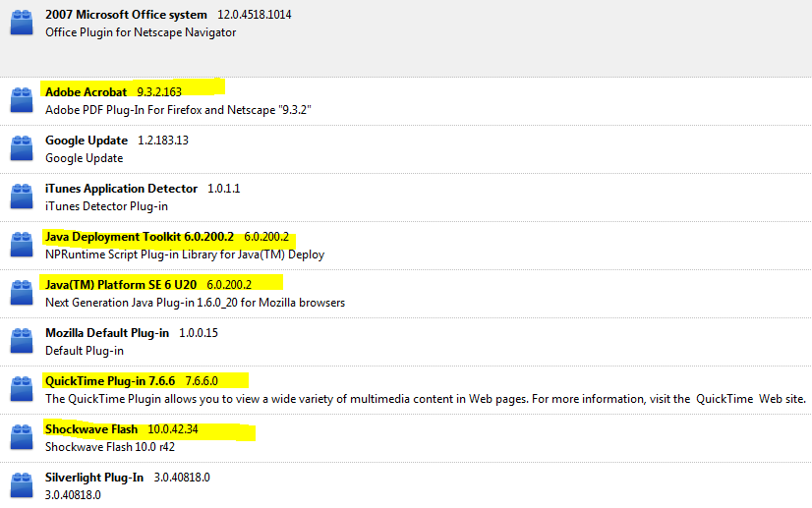Click 'Shockwave Flash 10.0 r42' description
Image resolution: width=812 pixels, height=508 pixels.
[110, 447]
